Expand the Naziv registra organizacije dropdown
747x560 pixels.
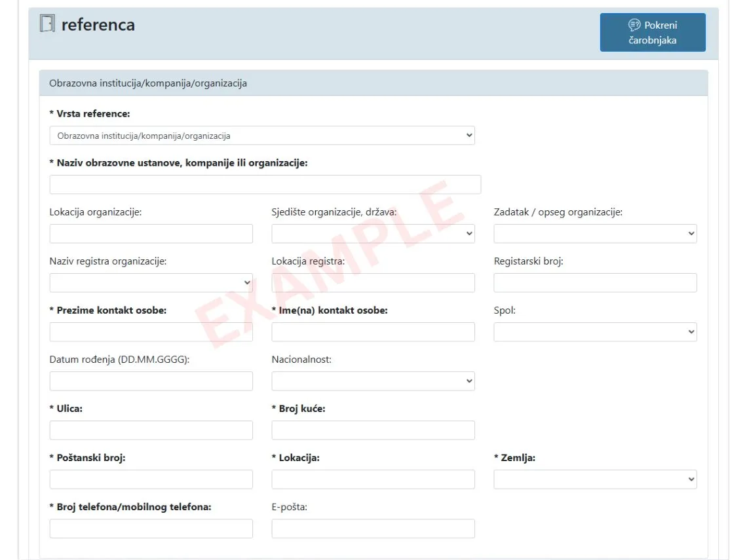point(151,283)
